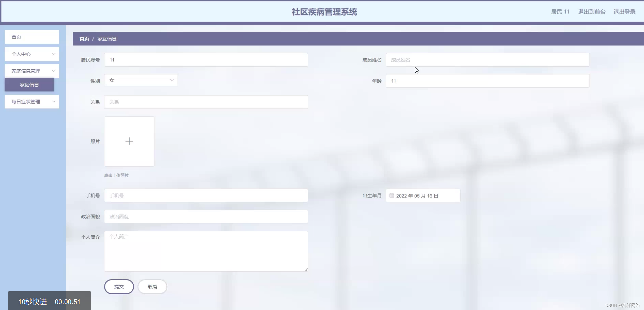The height and width of the screenshot is (310, 644).
Task: Select 家庭信息 in the sidebar
Action: coord(28,85)
